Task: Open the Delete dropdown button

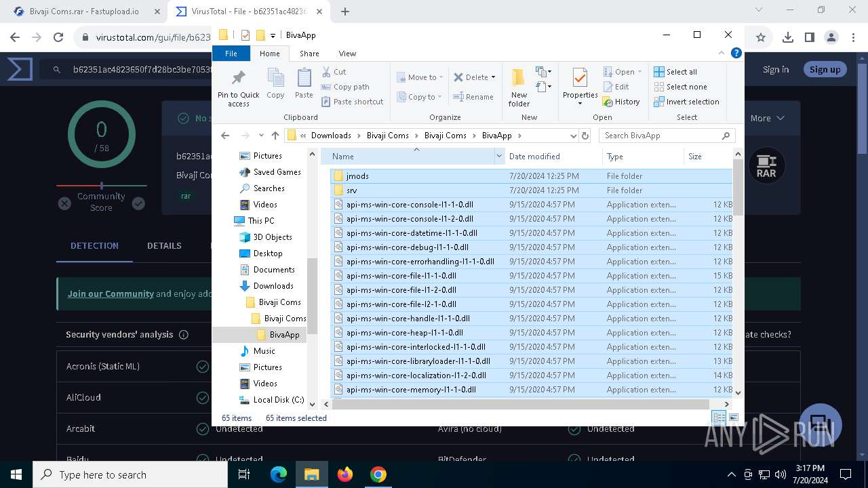Action: (475, 77)
